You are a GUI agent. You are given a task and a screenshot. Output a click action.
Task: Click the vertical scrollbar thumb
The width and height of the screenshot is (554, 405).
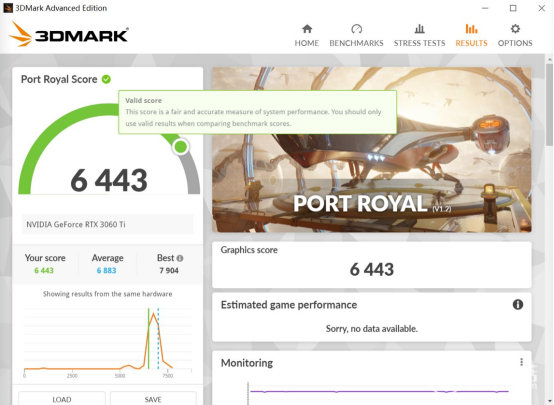(x=549, y=104)
